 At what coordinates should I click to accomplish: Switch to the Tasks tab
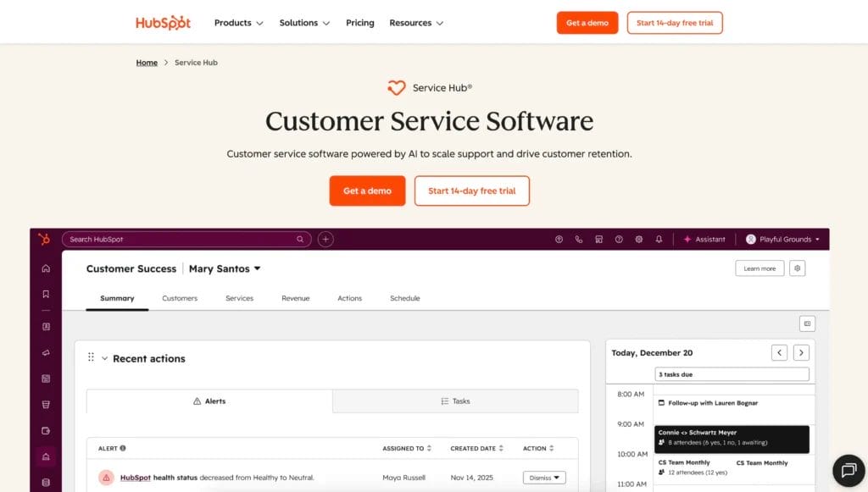(x=456, y=401)
